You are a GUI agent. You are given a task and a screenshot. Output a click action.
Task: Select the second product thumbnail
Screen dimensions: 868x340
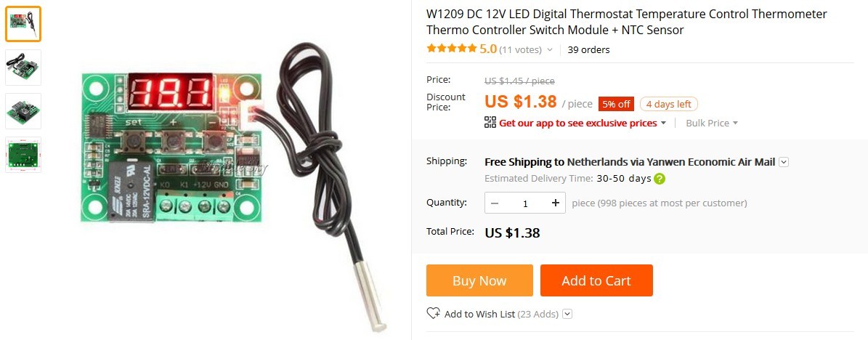coord(23,68)
